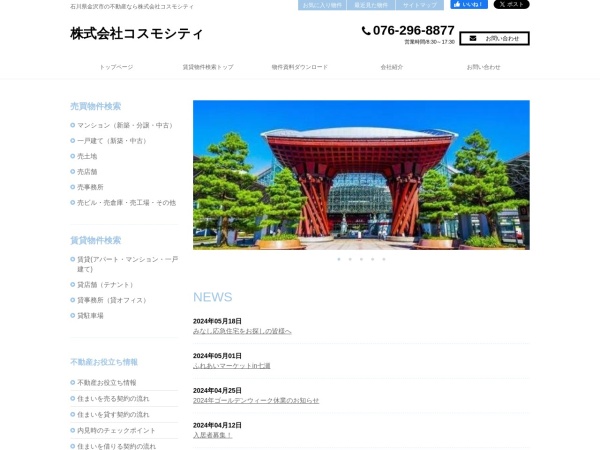
Task: Click the NEWS section heading
Action: tap(213, 297)
